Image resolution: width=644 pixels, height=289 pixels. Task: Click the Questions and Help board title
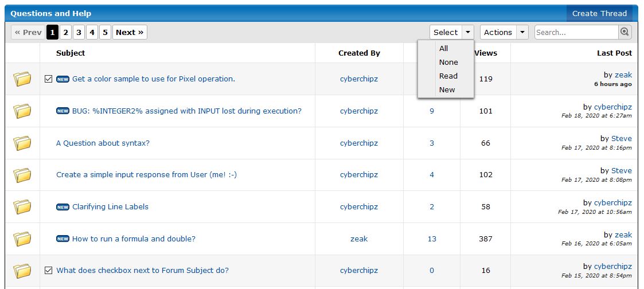tap(51, 14)
